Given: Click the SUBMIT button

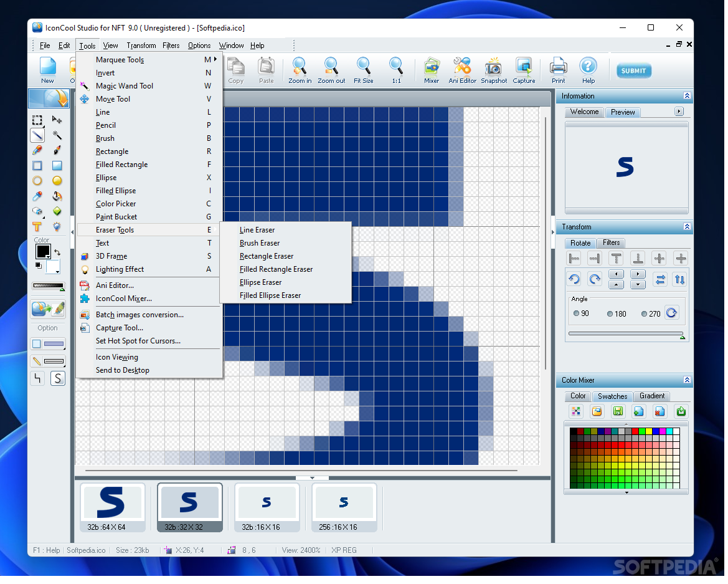Looking at the screenshot, I should pos(634,70).
